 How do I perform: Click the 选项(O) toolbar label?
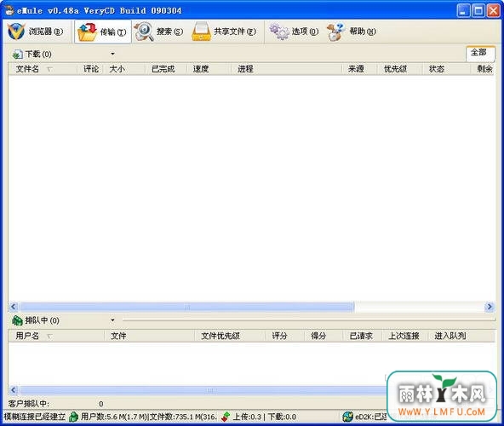coord(305,32)
